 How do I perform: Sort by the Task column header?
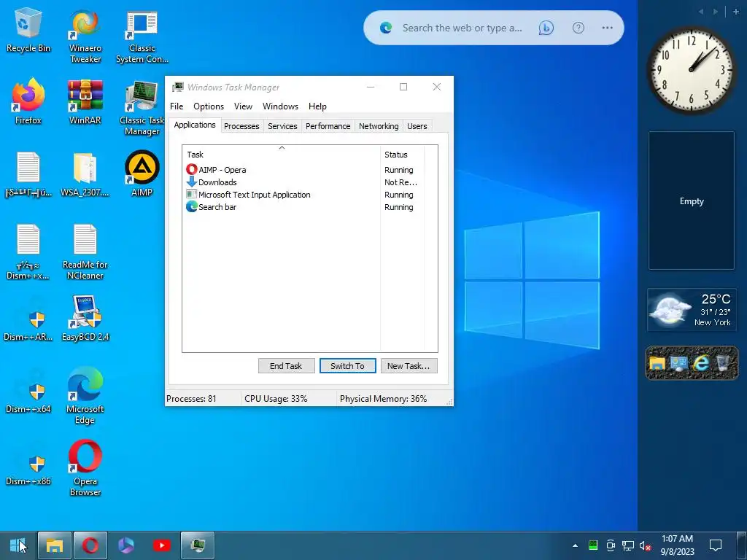281,155
